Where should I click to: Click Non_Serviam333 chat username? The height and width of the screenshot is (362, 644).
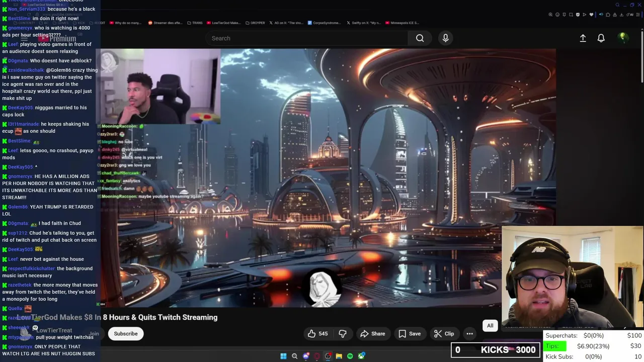(27, 9)
